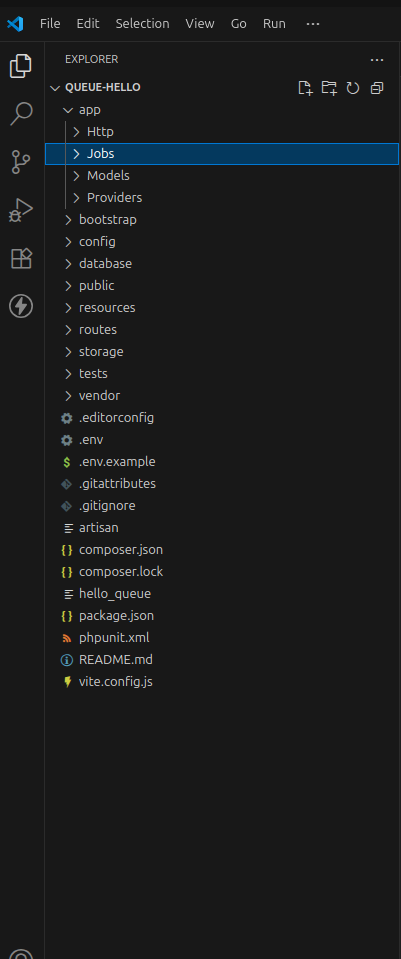The image size is (401, 959).
Task: Open Explorer views and more actions menu
Action: [377, 60]
